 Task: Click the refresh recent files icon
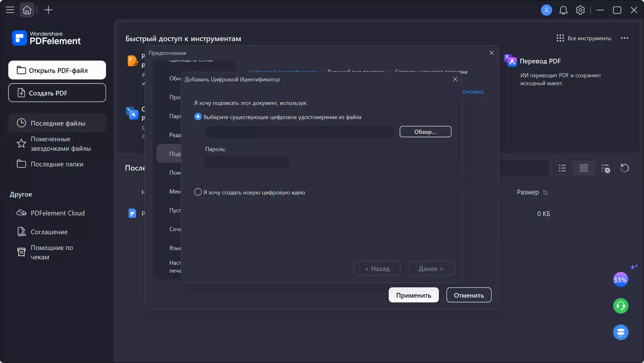[x=624, y=168]
